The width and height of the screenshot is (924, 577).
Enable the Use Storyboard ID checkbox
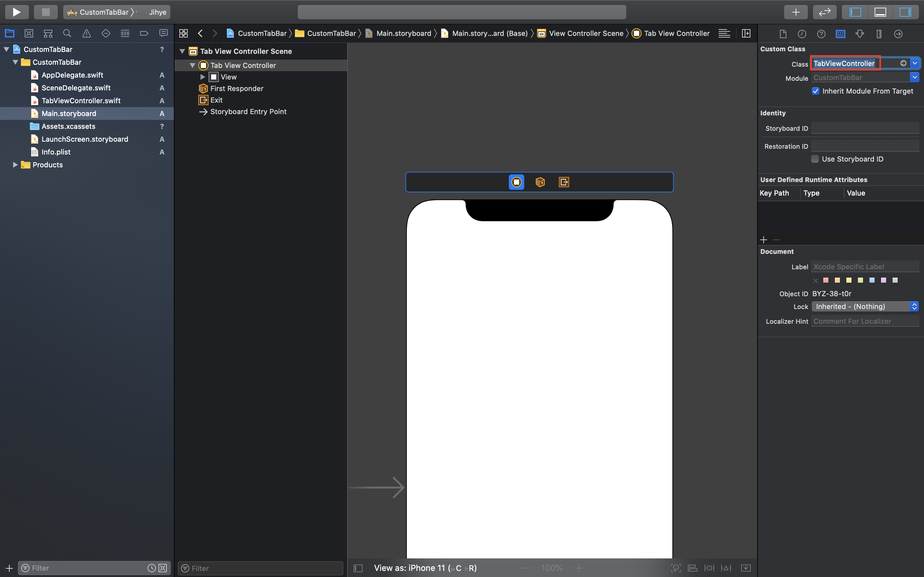815,159
